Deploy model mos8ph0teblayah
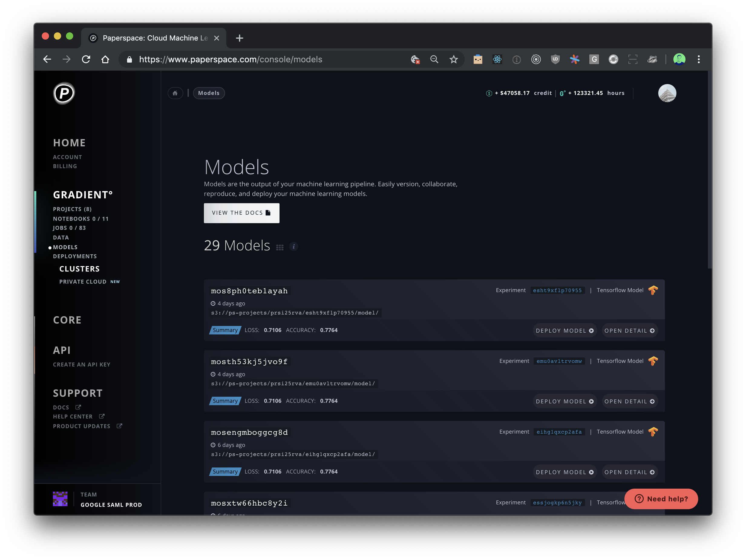 [x=564, y=330]
